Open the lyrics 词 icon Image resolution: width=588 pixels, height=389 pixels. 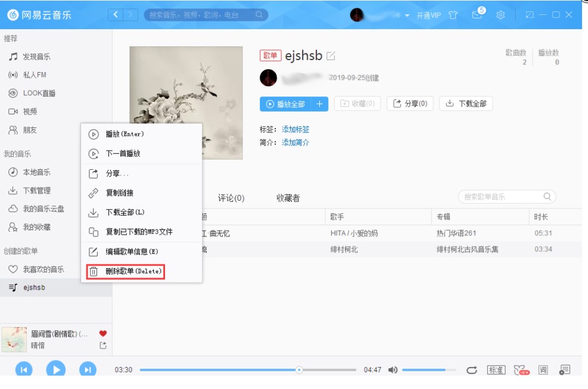coord(542,369)
